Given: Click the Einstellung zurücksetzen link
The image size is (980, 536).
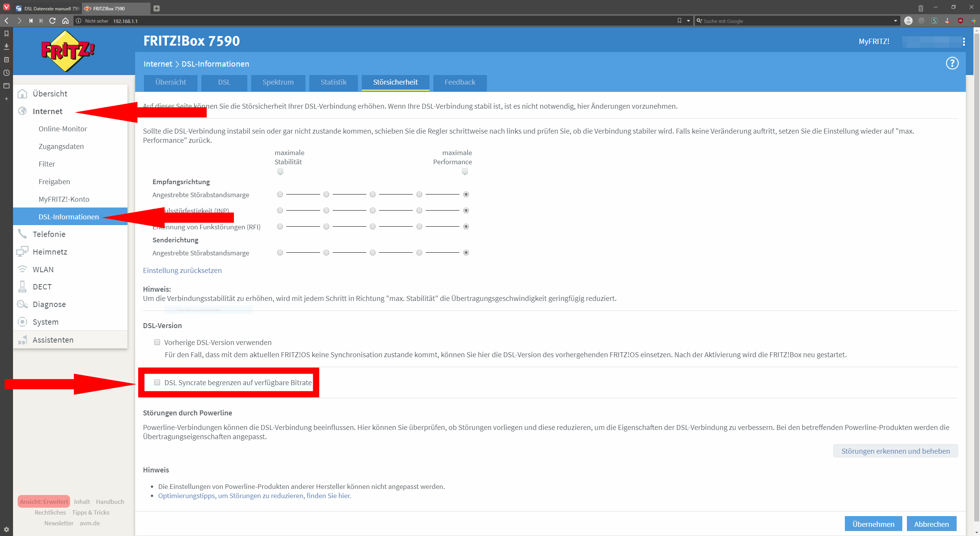Looking at the screenshot, I should pos(182,270).
